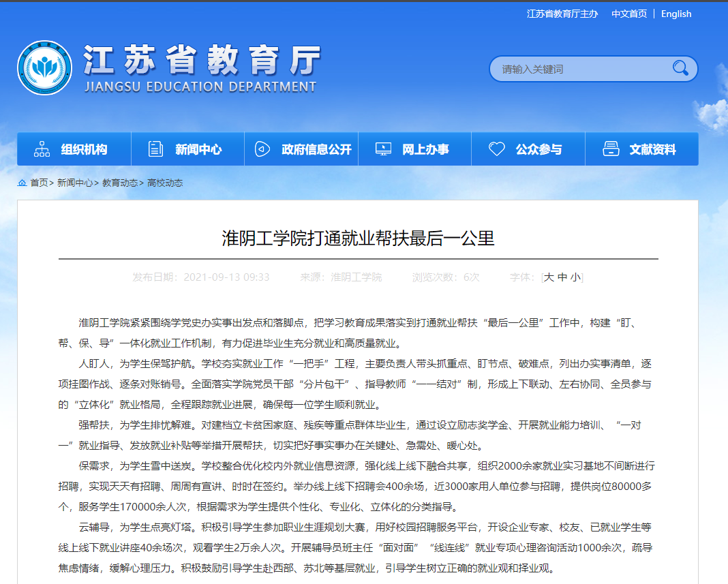The height and width of the screenshot is (584, 728).
Task: Click the 网上办事 monitor icon
Action: (384, 149)
